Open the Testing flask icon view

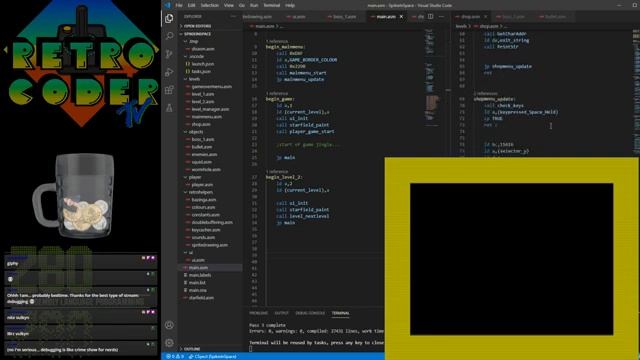point(169,108)
